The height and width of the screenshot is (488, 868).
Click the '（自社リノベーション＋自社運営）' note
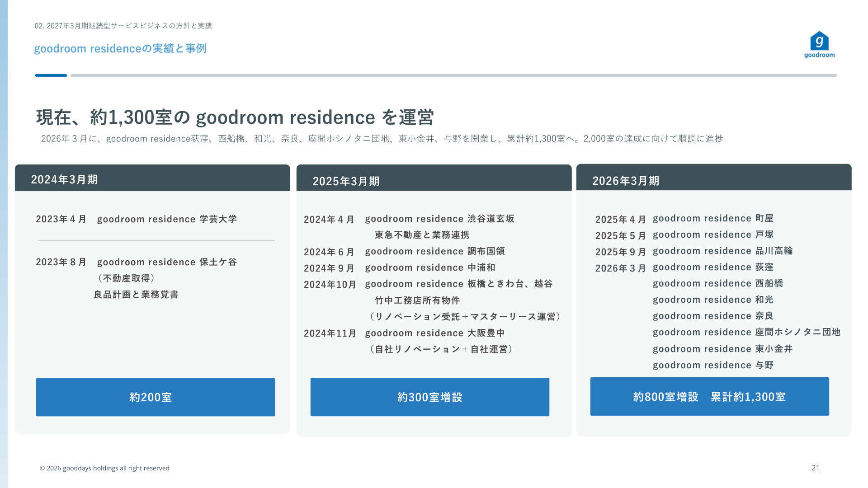(441, 349)
